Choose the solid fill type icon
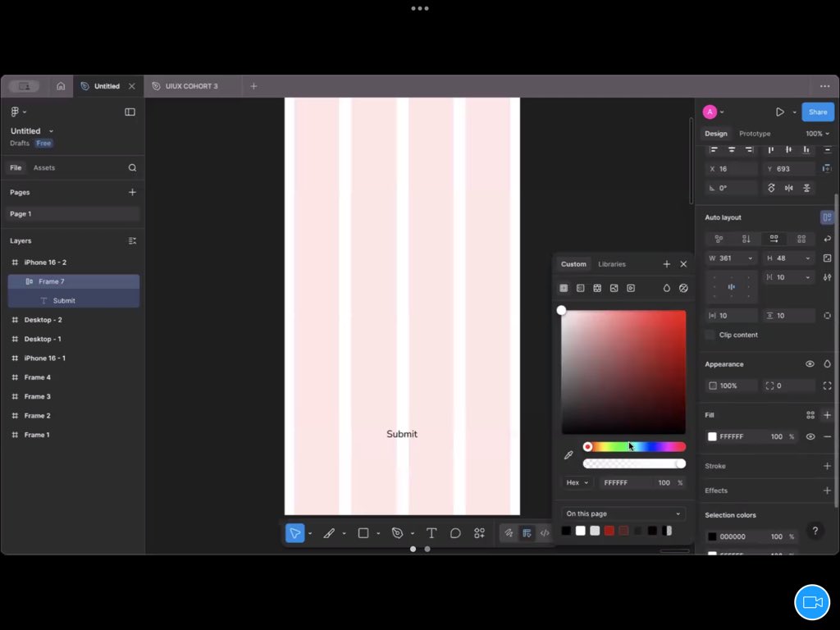This screenshot has height=630, width=840. (564, 288)
